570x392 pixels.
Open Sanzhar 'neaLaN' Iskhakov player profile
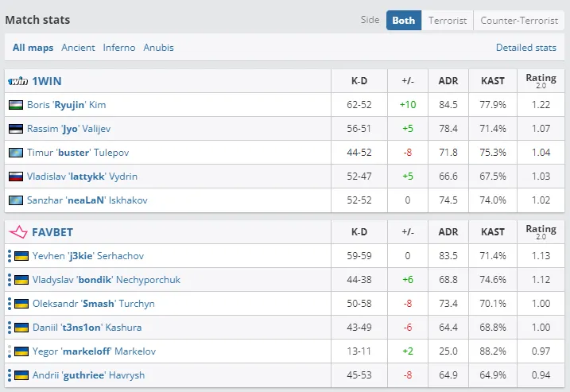(87, 200)
